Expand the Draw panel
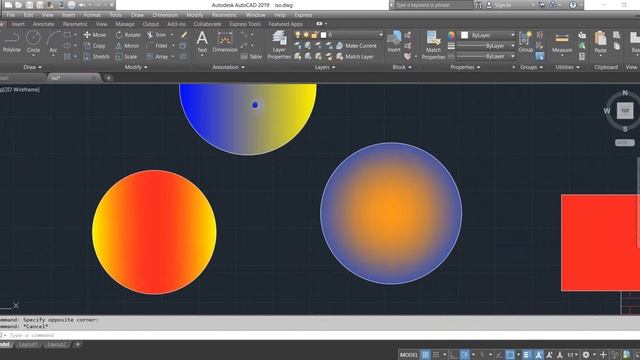 click(x=32, y=67)
